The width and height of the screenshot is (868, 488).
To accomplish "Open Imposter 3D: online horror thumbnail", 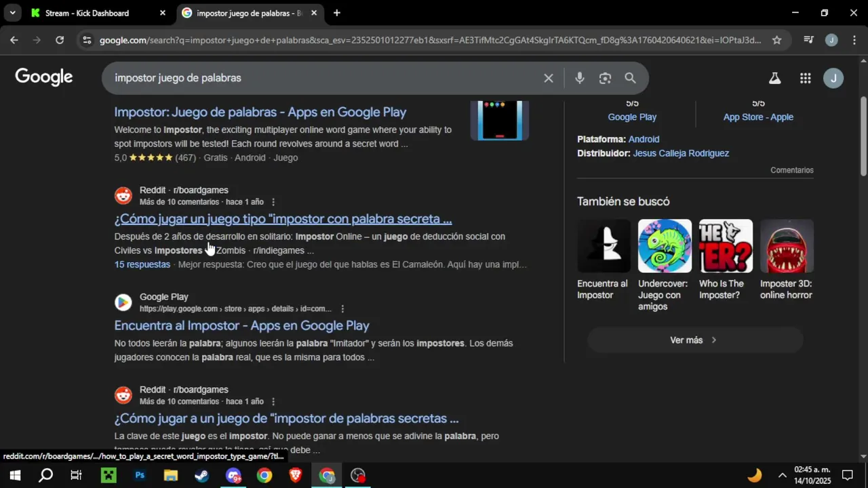I will point(787,245).
